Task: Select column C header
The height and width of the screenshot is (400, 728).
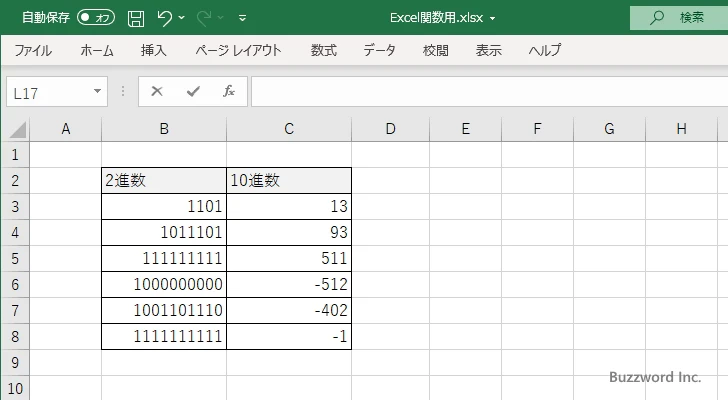Action: [x=289, y=129]
